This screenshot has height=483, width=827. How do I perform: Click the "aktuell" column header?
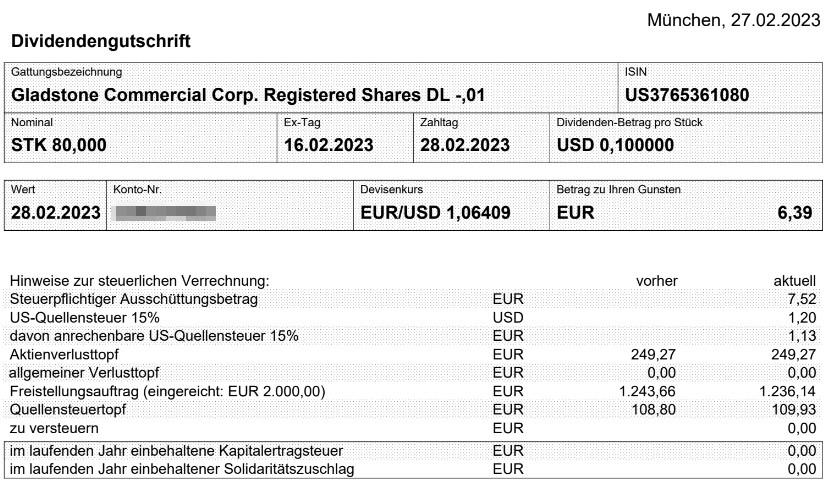point(795,281)
